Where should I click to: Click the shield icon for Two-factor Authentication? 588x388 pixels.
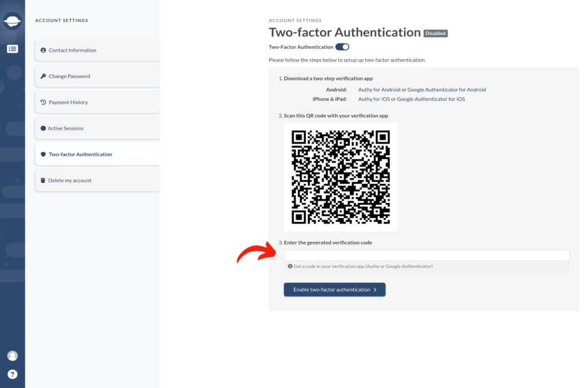click(x=43, y=154)
